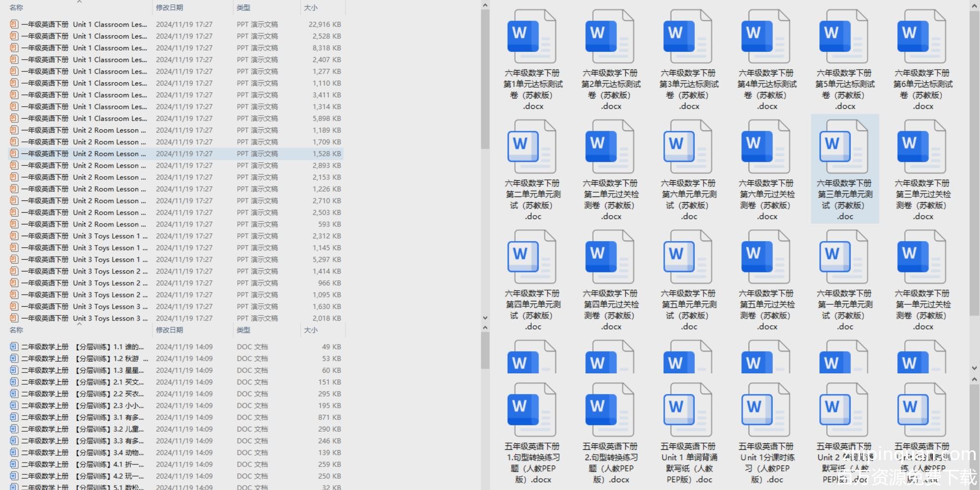Click the up scroll arrow of lower-left list
980x490 pixels.
click(485, 328)
